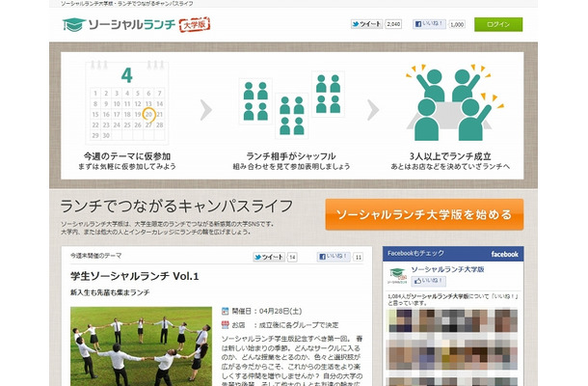This screenshot has height=386, width=588.
Task: Click the 今週末開催のテーマ label
Action: 96,256
